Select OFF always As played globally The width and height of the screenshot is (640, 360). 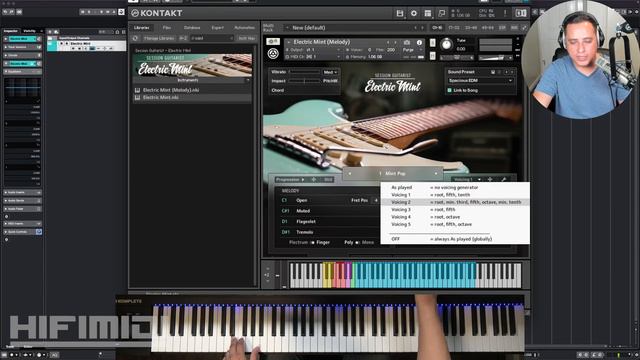455,239
